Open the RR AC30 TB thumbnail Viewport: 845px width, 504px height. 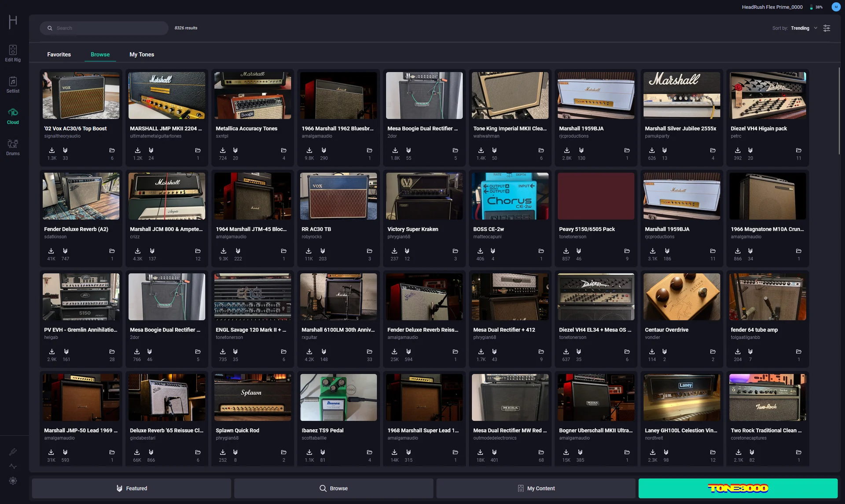338,196
